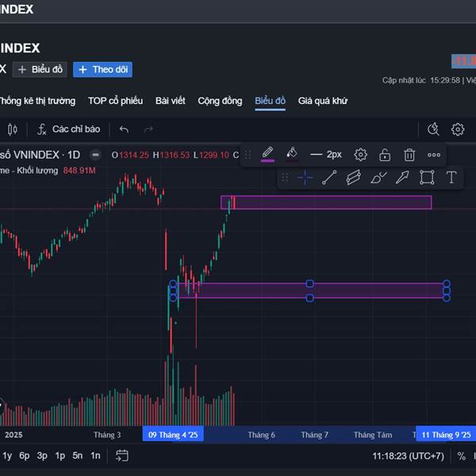The height and width of the screenshot is (476, 476).
Task: Lock the selected rectangle drawing
Action: tap(385, 155)
